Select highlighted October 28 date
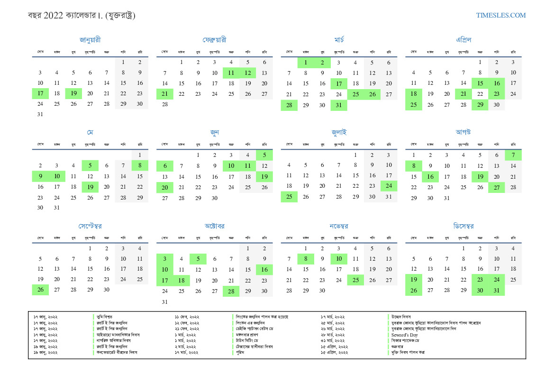The height and width of the screenshot is (392, 554). click(231, 291)
